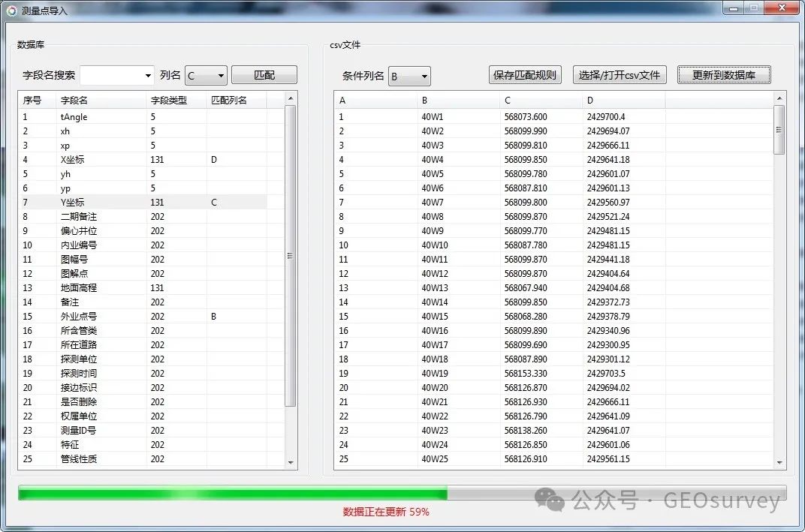Click csv cell 40W10
The width and height of the screenshot is (805, 532).
coord(434,245)
